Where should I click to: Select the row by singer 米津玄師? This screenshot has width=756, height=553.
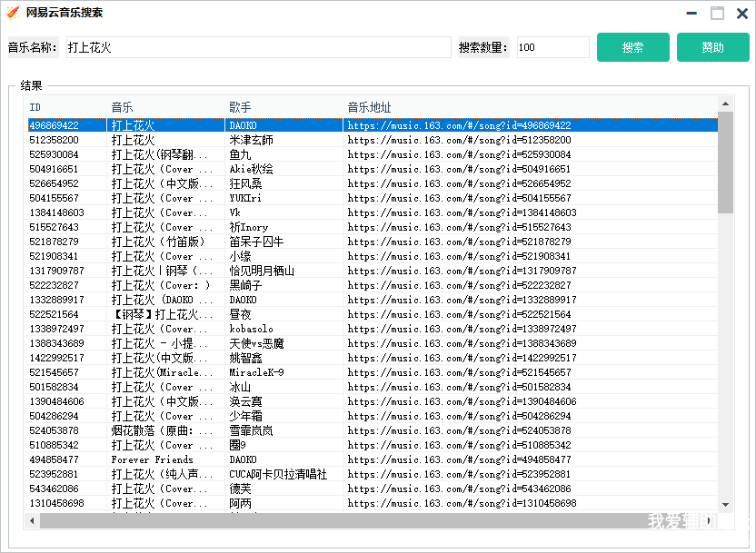click(373, 140)
